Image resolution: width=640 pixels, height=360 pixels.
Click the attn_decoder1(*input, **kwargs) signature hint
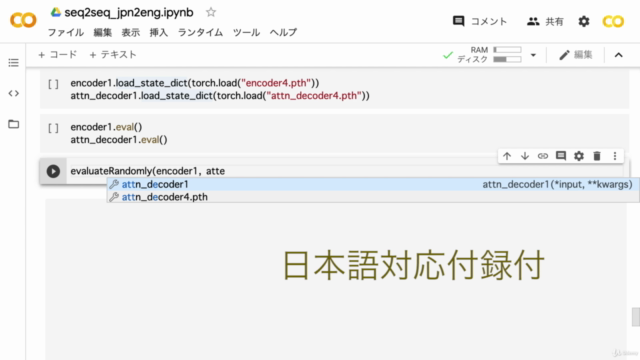point(557,184)
